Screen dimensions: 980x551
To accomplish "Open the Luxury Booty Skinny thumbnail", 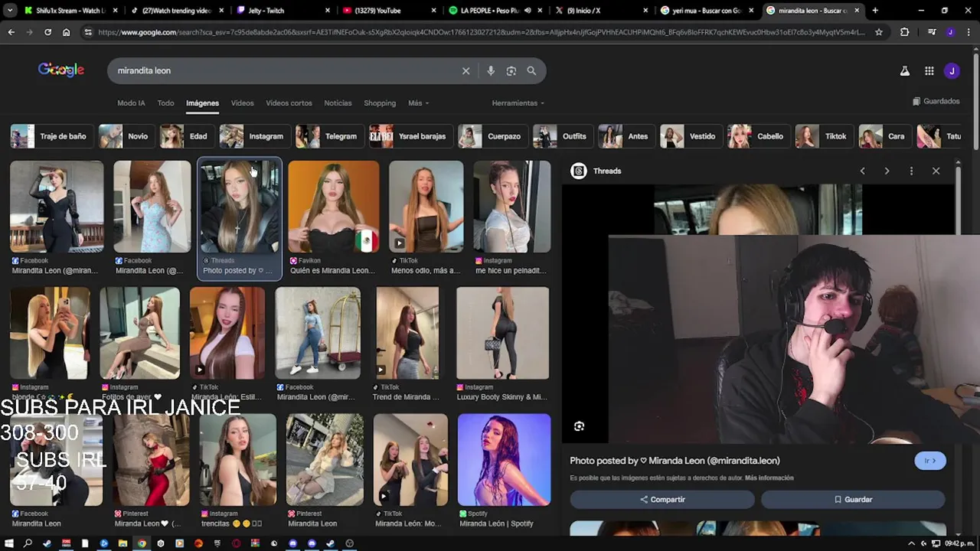I will pyautogui.click(x=502, y=333).
